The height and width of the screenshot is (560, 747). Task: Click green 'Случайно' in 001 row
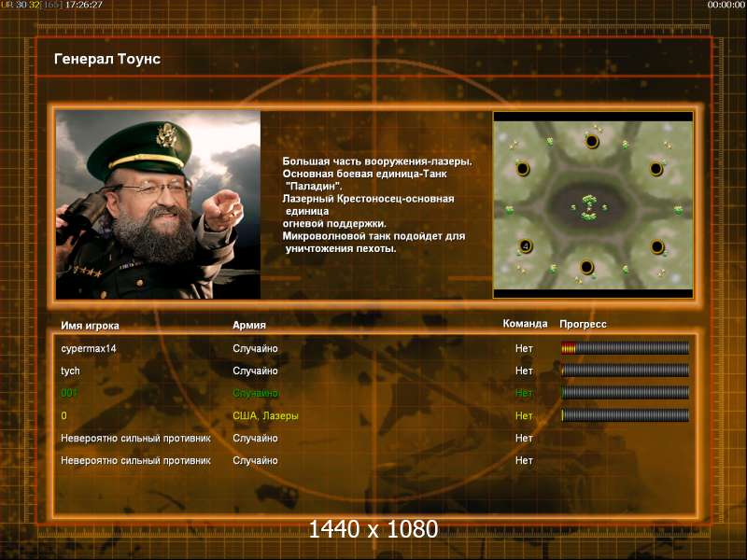[255, 393]
